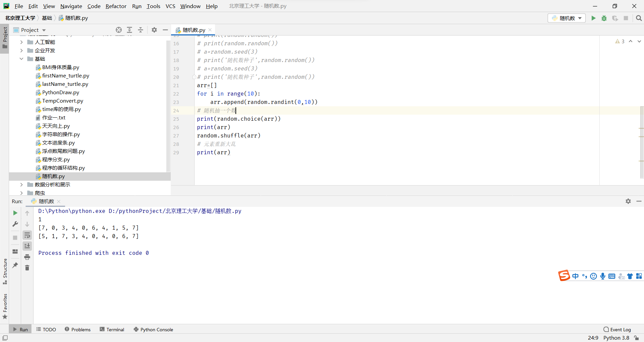Open the Event Log

[617, 329]
